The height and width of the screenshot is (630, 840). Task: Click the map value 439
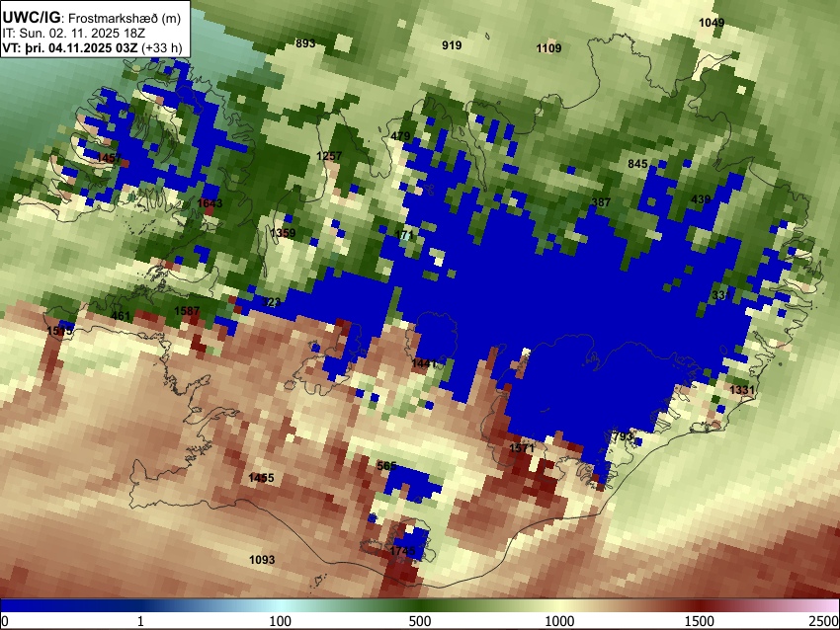pos(701,199)
